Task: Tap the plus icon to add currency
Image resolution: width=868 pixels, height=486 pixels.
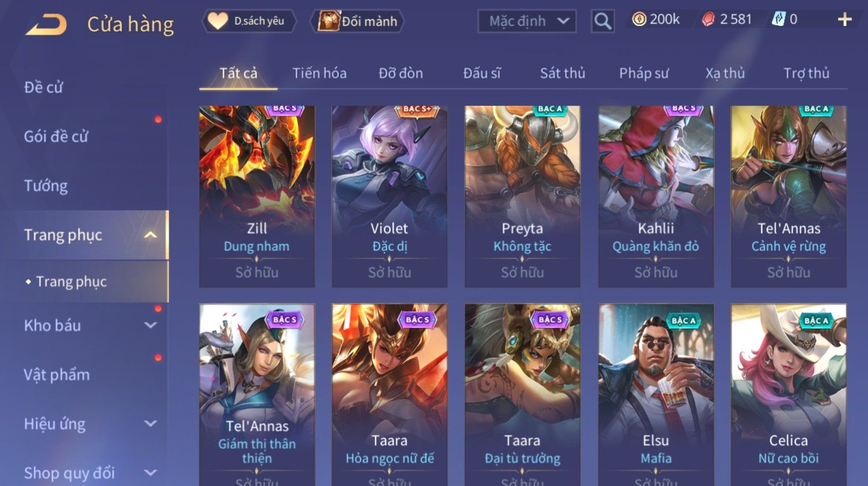Action: point(844,20)
